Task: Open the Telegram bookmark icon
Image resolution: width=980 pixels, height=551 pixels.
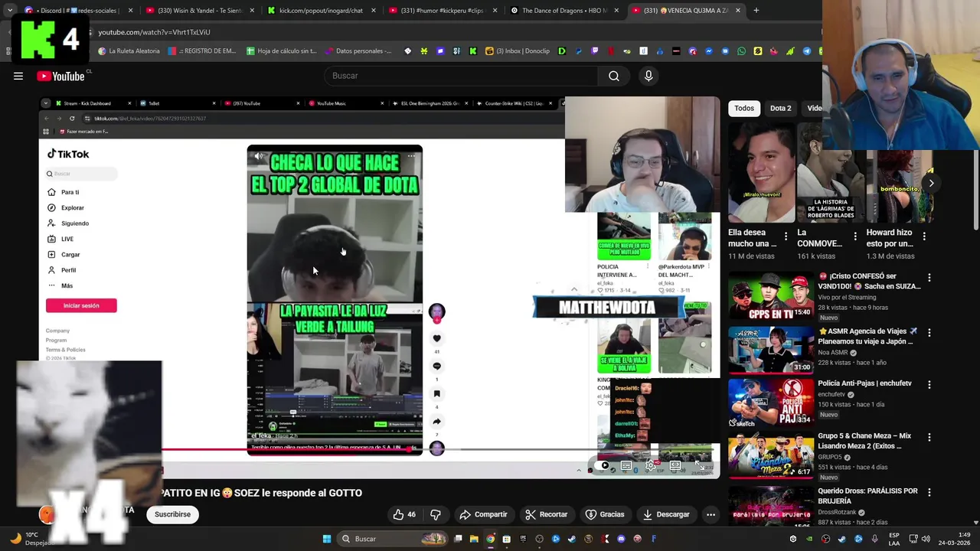Action: [806, 51]
